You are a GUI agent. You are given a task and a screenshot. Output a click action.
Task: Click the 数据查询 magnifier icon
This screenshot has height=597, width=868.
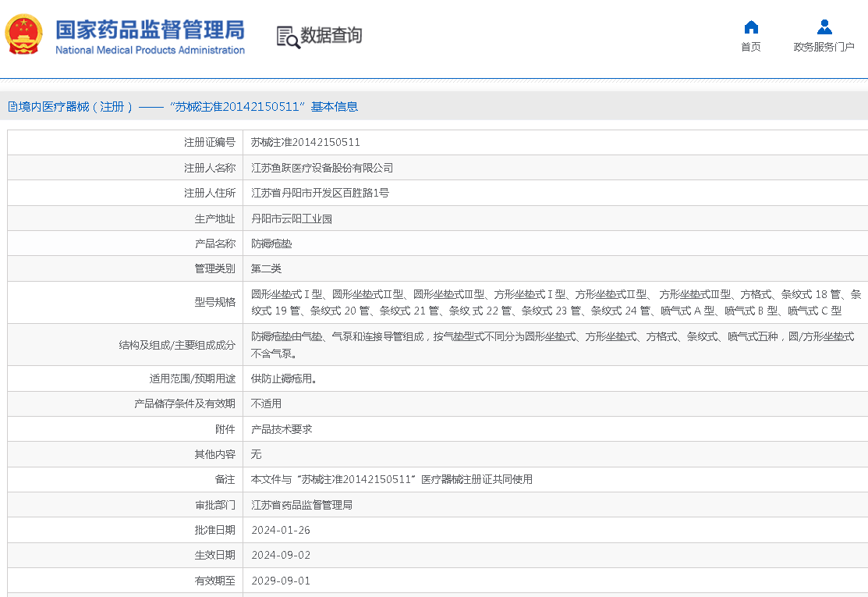point(288,37)
